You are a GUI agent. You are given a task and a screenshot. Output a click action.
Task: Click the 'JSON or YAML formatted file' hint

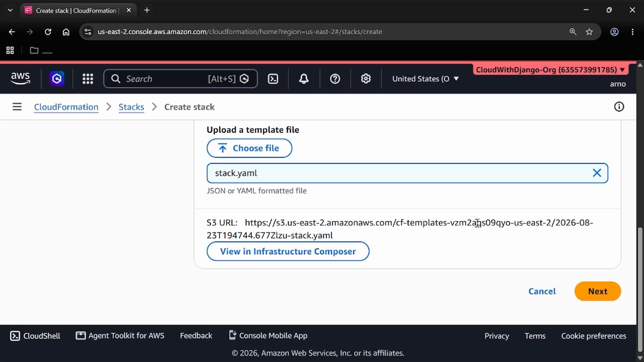(257, 191)
